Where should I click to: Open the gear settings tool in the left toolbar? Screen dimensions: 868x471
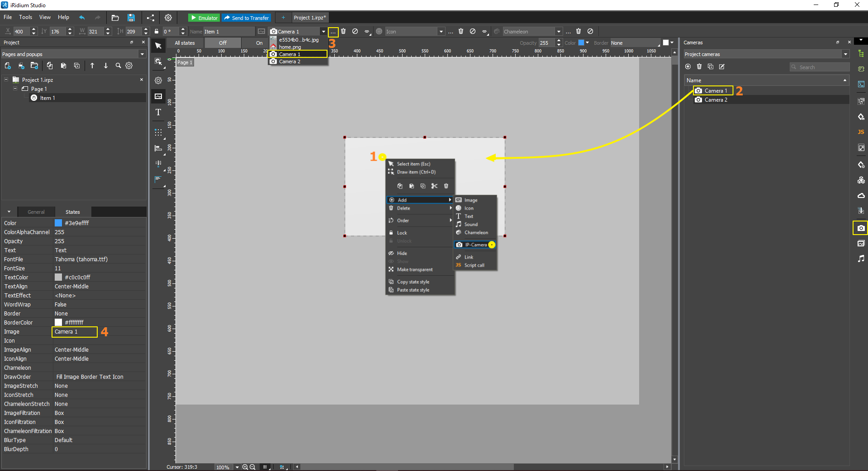point(158,80)
